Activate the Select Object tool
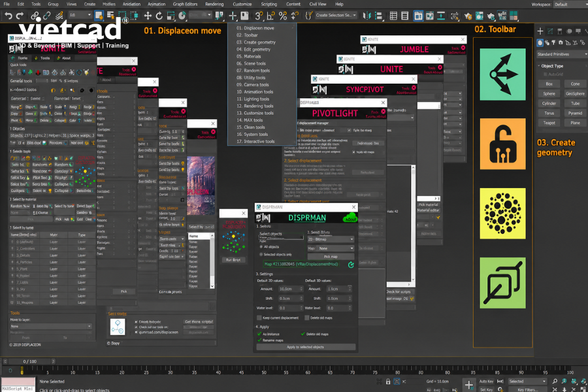The image size is (588, 392). point(99,16)
